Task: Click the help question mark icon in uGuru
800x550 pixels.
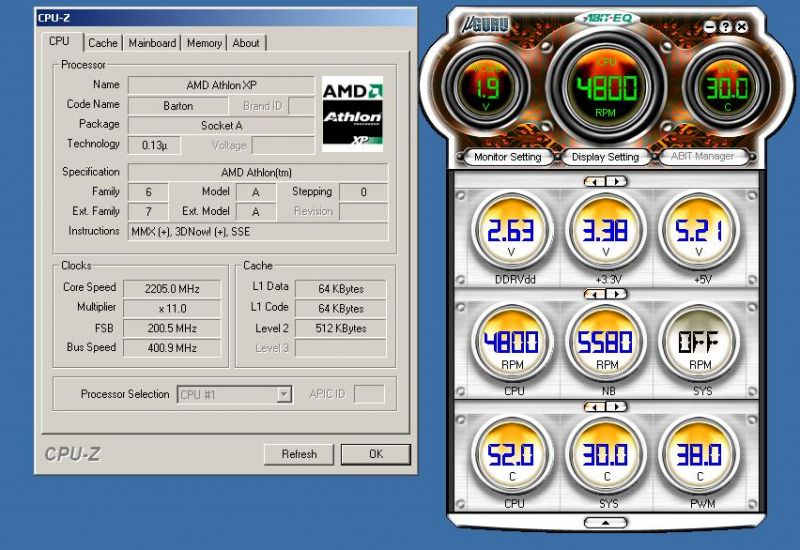Action: (726, 27)
